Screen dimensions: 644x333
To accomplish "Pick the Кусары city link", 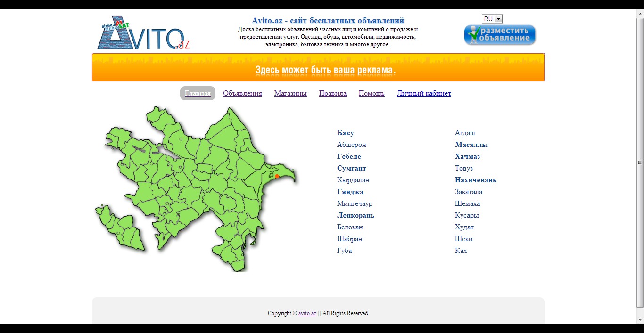I will click(x=467, y=215).
